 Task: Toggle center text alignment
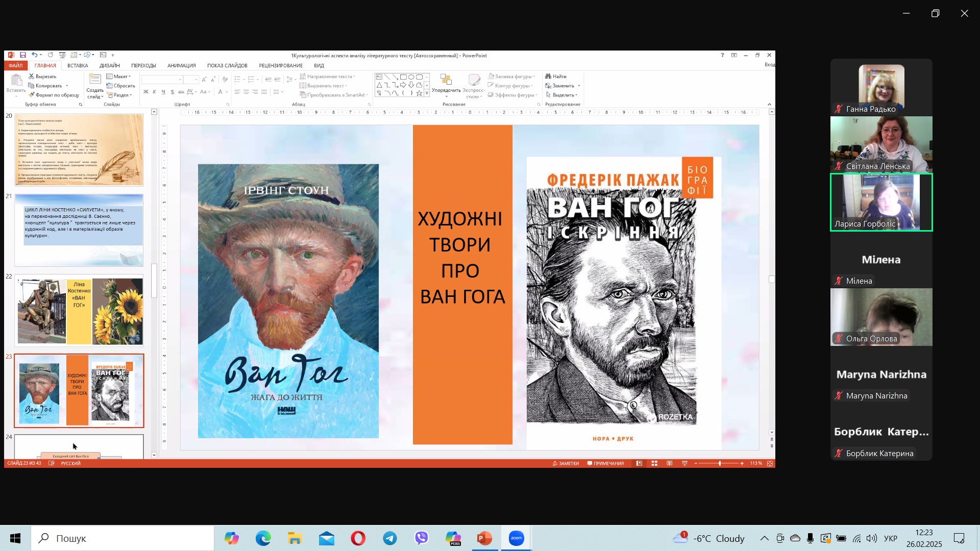tap(246, 92)
